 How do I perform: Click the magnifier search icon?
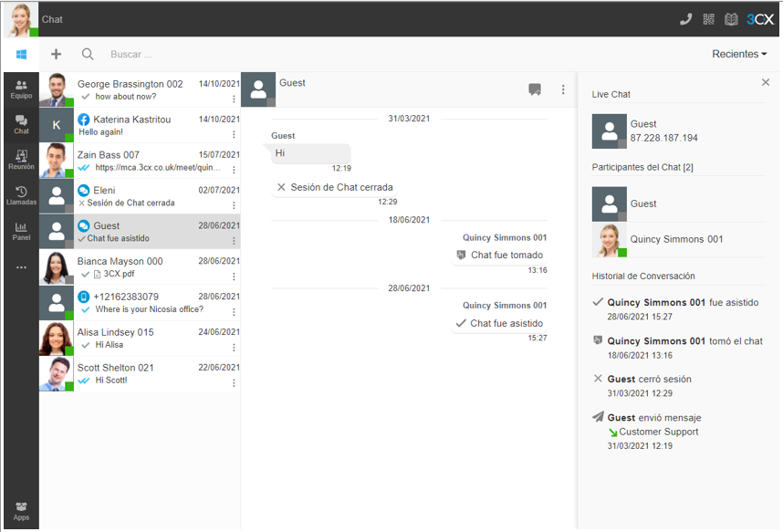coord(88,55)
